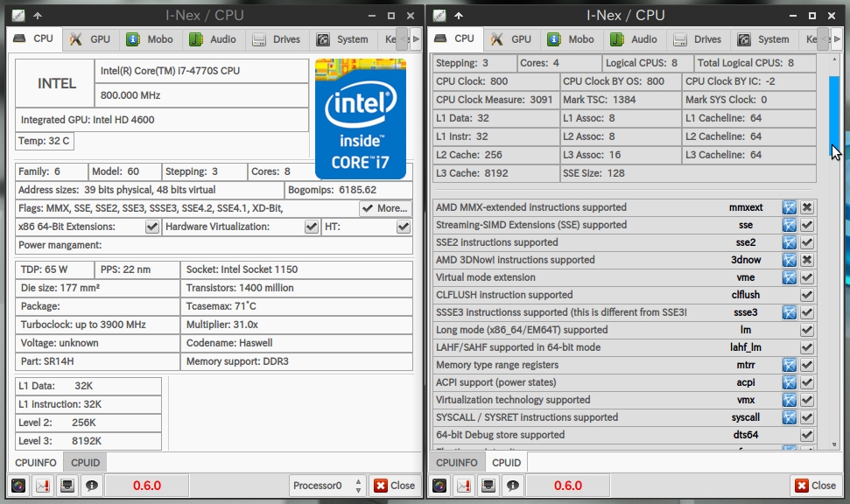Toggle the lm long mode checkbox

click(807, 330)
